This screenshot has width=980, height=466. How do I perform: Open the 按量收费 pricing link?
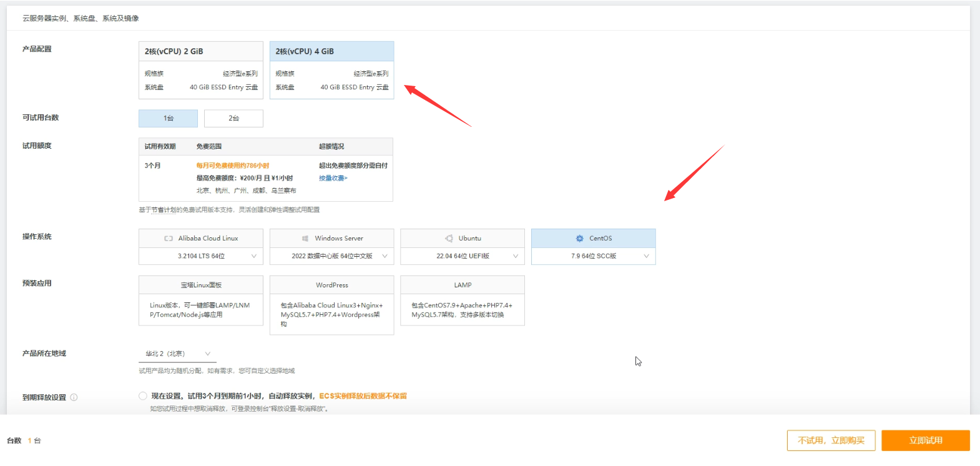[x=333, y=178]
